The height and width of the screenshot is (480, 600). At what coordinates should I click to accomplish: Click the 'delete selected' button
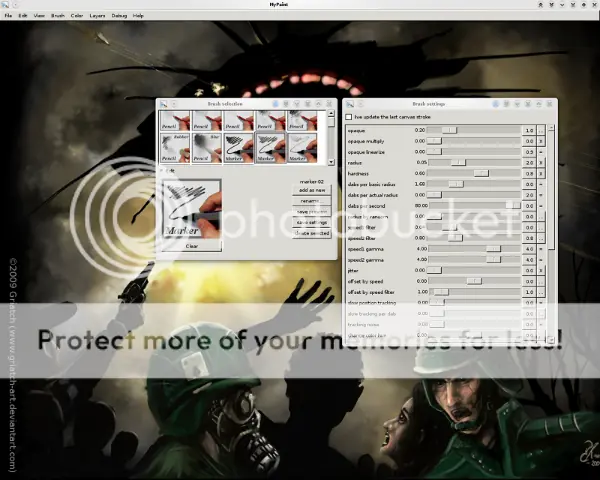tap(311, 233)
